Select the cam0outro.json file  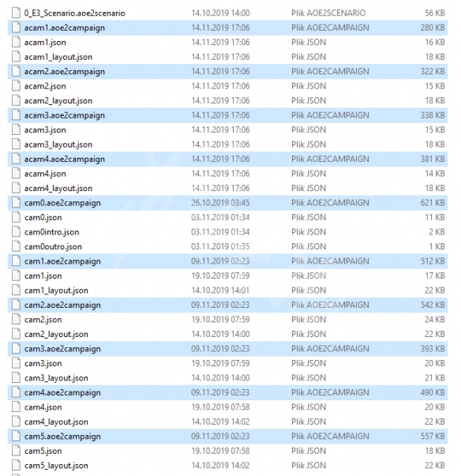[x=227, y=246]
